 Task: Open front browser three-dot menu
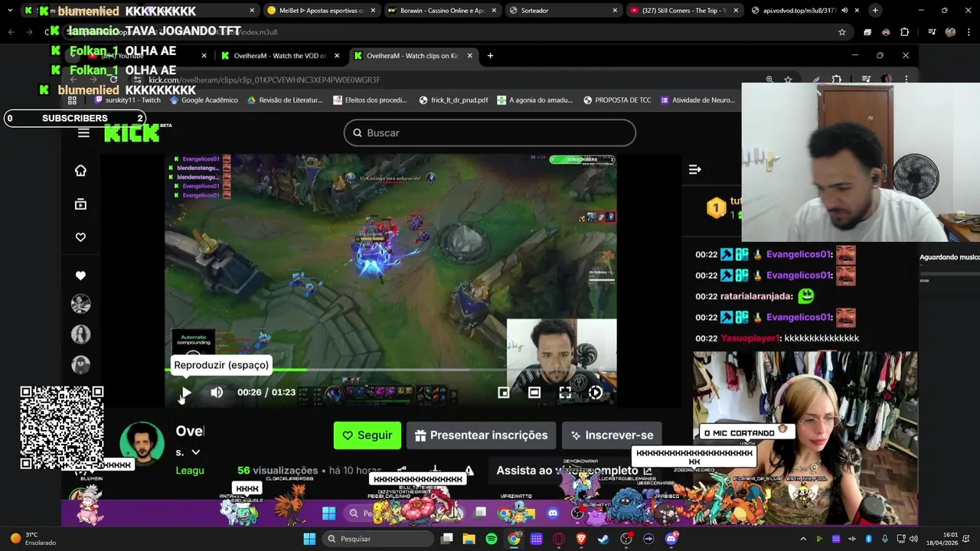point(906,80)
